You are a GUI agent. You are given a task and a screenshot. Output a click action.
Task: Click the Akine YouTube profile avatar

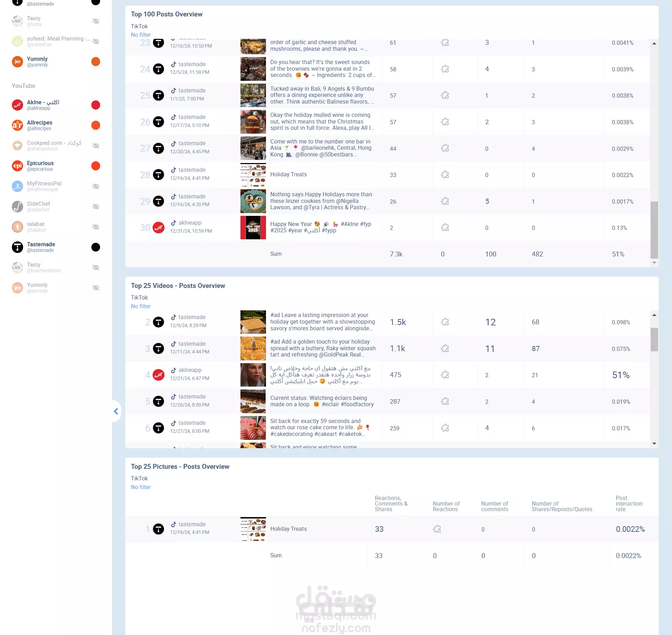tap(17, 105)
